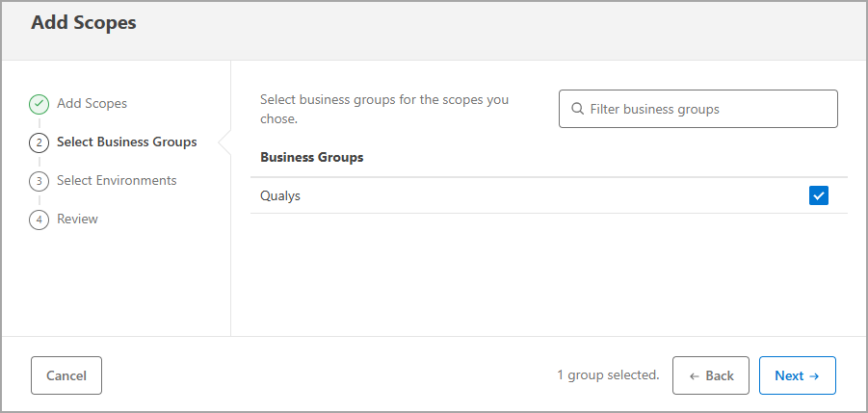The height and width of the screenshot is (413, 868).
Task: Select the Qualys row name
Action: click(280, 195)
